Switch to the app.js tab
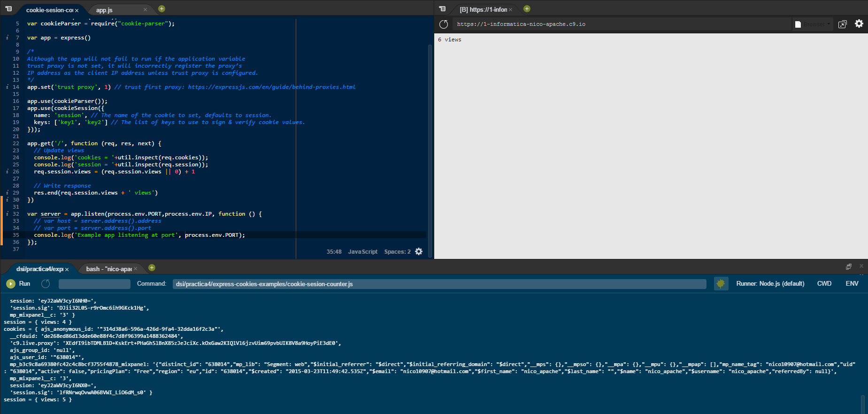This screenshot has width=868, height=414. [104, 10]
